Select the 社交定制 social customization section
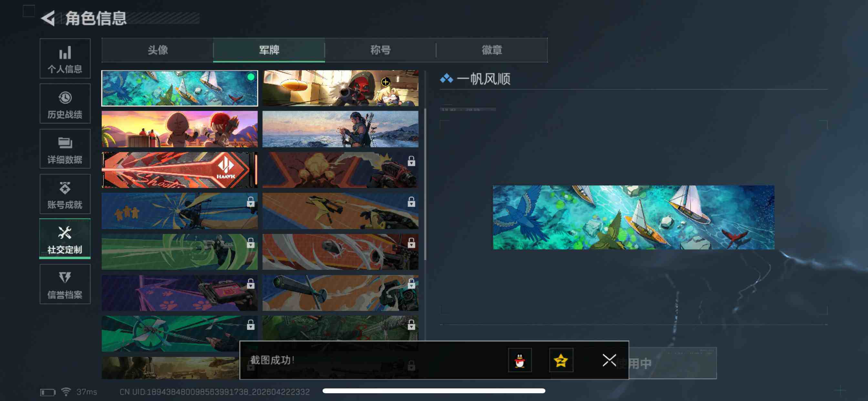Image resolution: width=868 pixels, height=401 pixels. [x=65, y=239]
